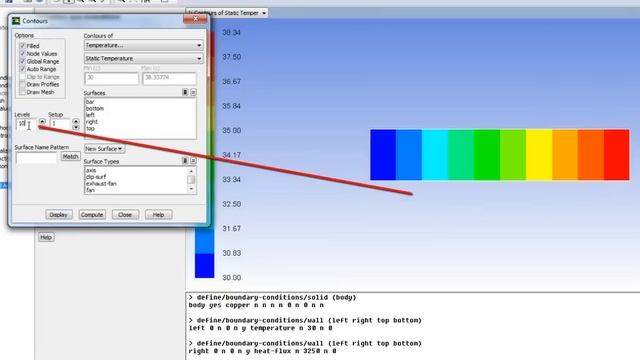
Task: Click Help button in the background task panel
Action: click(x=46, y=237)
